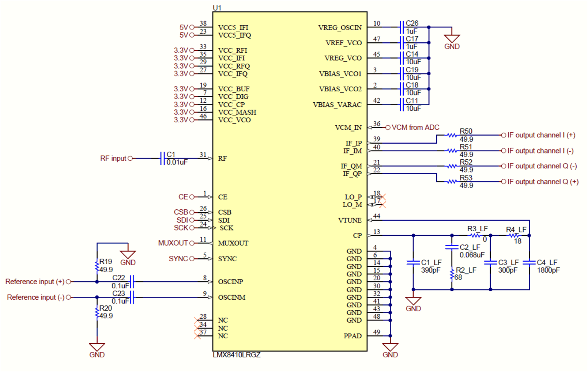Select the RF input port connector circle
The width and height of the screenshot is (588, 372).
[130, 158]
